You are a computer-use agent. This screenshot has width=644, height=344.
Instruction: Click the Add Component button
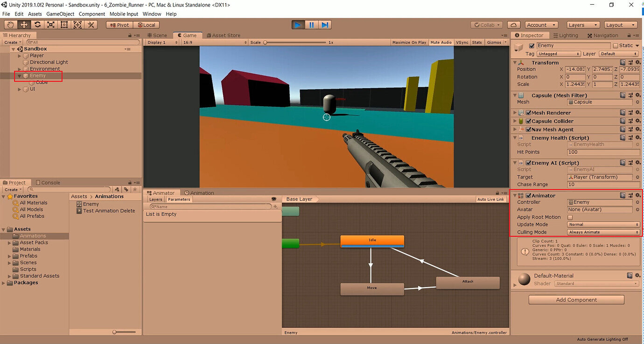coord(576,299)
